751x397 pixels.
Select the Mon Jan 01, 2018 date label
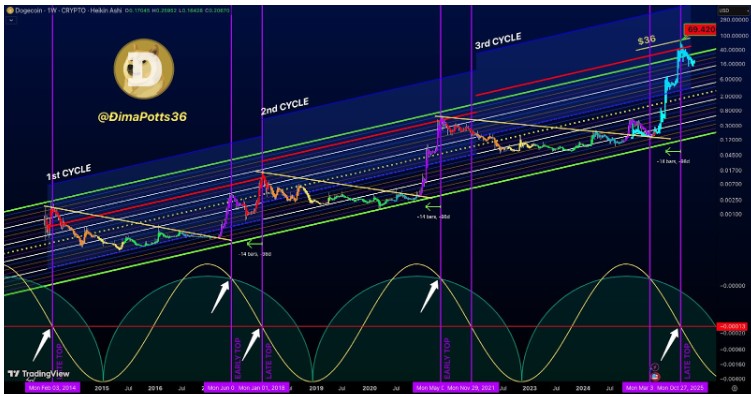click(262, 387)
